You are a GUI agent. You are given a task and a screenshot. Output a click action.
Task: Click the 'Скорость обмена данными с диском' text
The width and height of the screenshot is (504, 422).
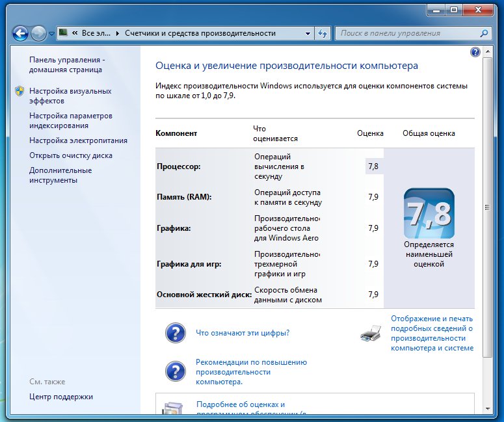287,295
